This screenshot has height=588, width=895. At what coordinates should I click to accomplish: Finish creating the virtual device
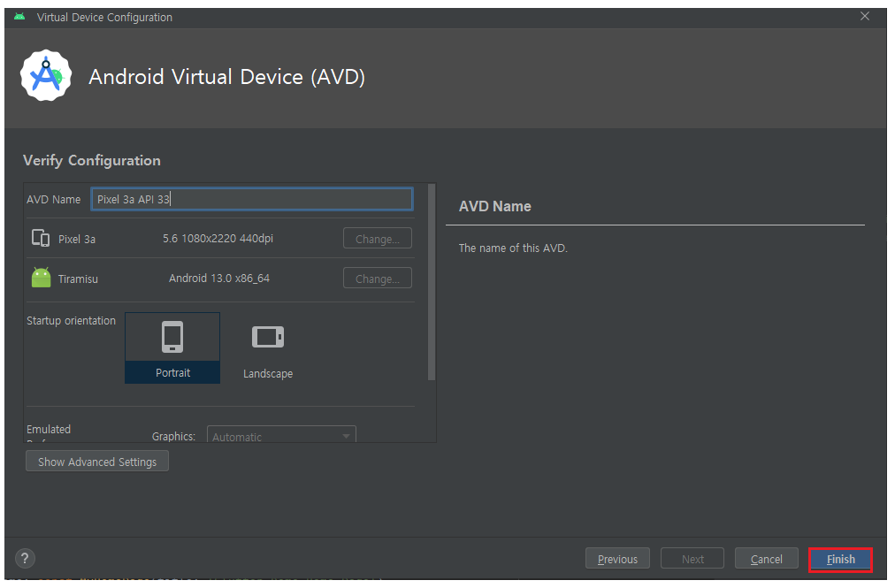(x=841, y=560)
